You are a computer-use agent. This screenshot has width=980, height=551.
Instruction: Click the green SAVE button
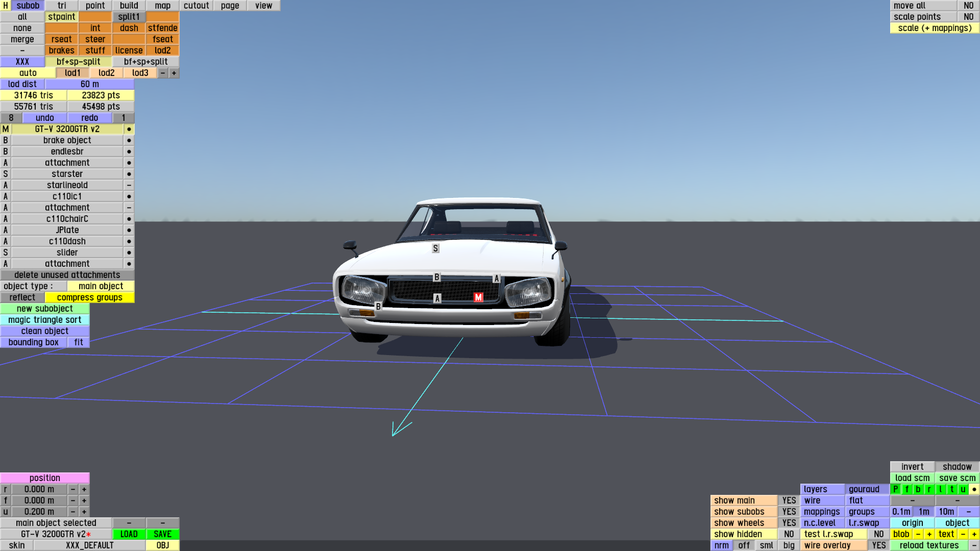(x=162, y=534)
